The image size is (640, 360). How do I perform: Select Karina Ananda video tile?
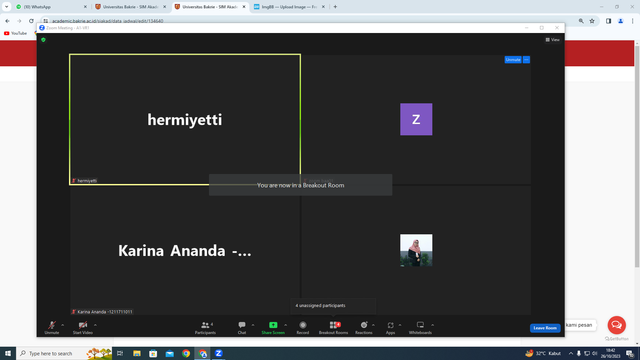[x=185, y=250]
